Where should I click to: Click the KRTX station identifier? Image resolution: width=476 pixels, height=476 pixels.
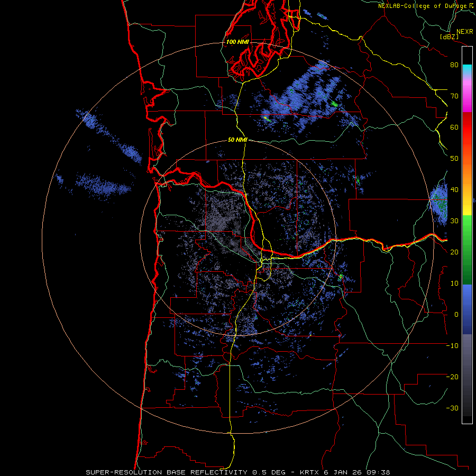tap(309, 472)
